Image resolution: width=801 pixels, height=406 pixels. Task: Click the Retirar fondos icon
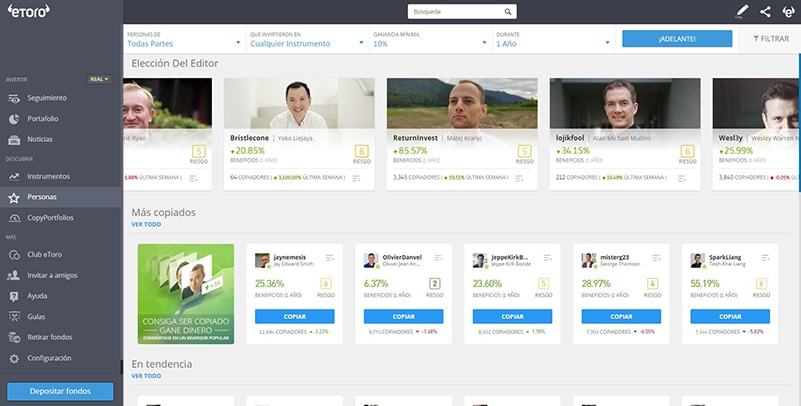14,338
